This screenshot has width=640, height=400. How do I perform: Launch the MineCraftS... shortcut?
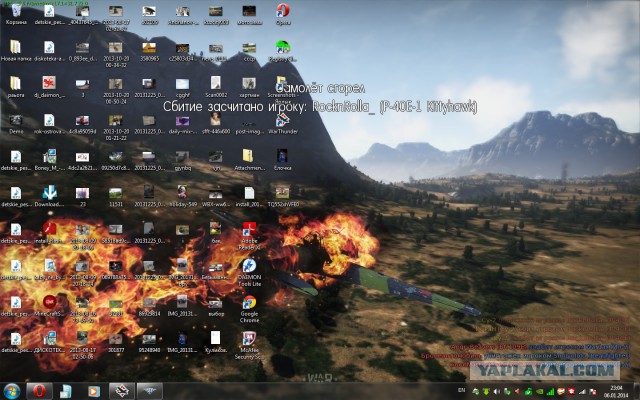tap(49, 305)
